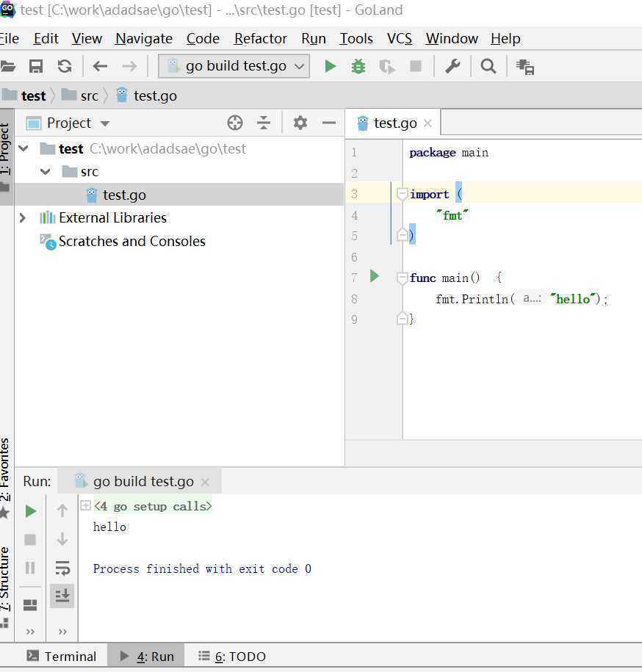Select the 'go build test.go' run tab

pos(140,481)
